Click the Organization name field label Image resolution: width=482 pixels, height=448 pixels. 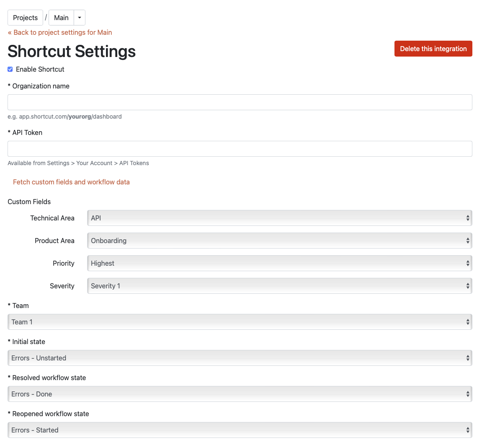click(39, 86)
